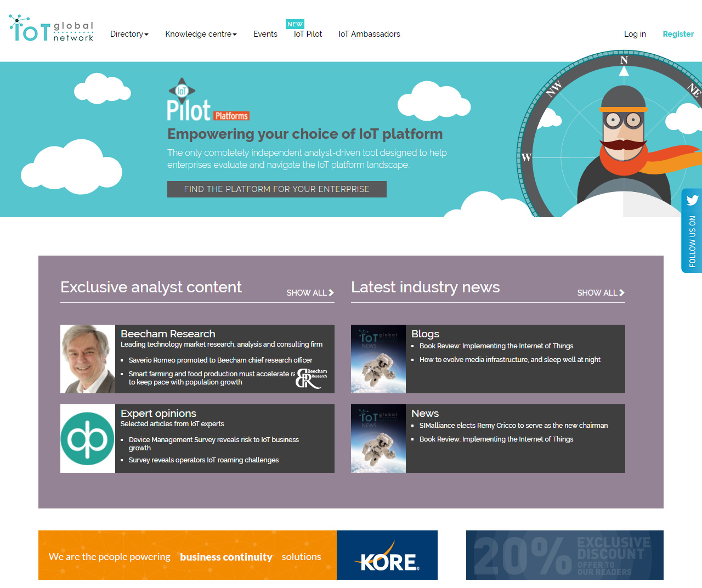
Task: Open Book Review link under News
Action: 496,439
